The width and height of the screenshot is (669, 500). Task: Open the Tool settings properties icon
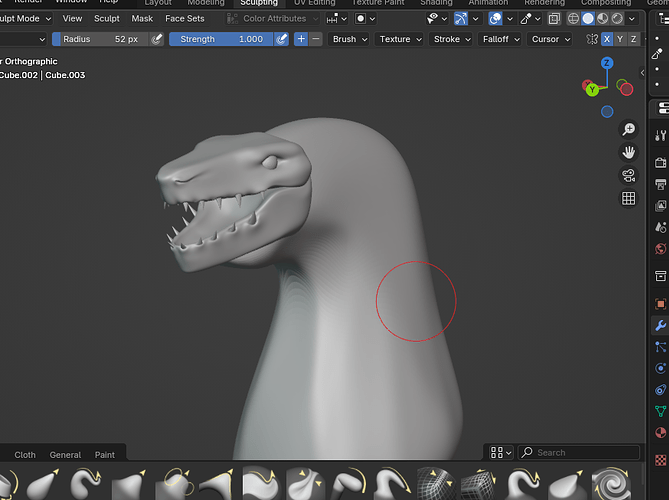660,136
